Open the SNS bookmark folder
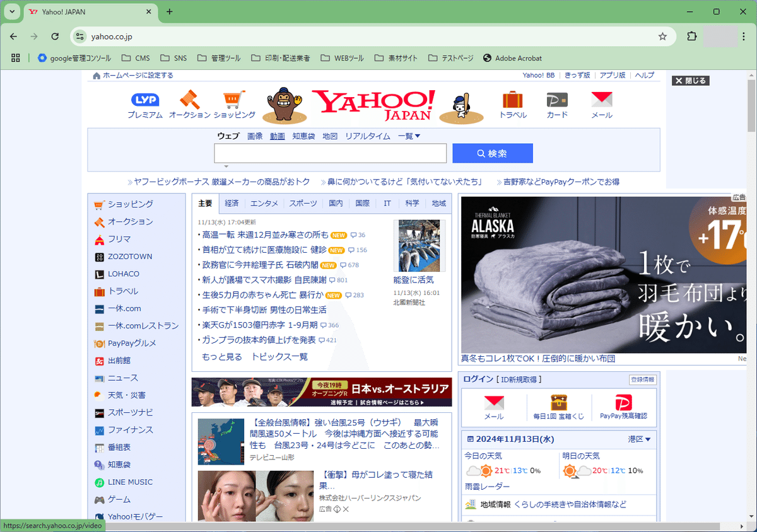Viewport: 757px width, 532px height. [173, 58]
